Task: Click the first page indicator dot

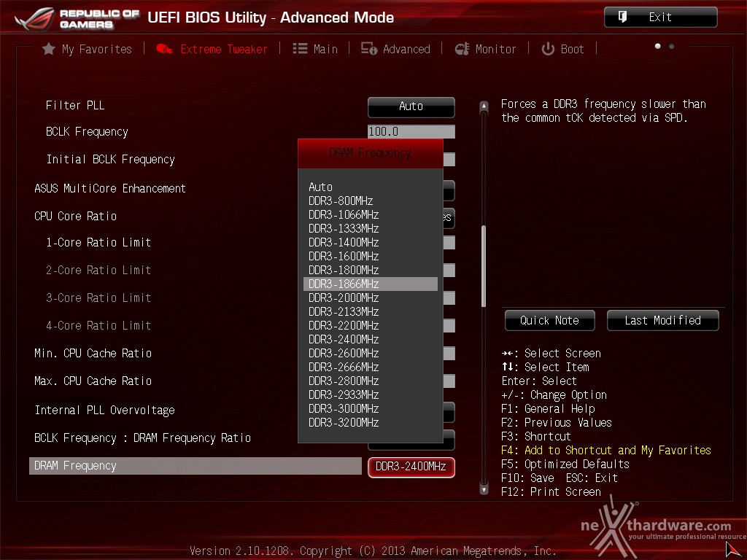Action: click(658, 46)
